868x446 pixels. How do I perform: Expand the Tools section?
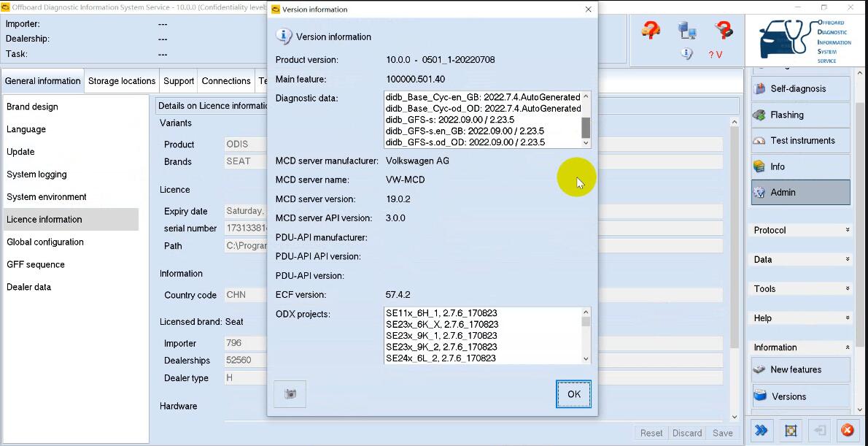(802, 288)
